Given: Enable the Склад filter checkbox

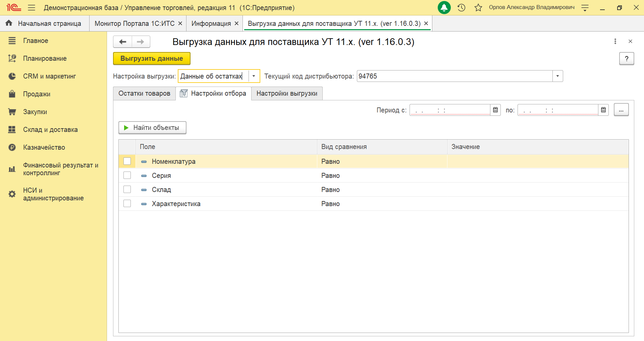Looking at the screenshot, I should pyautogui.click(x=127, y=190).
